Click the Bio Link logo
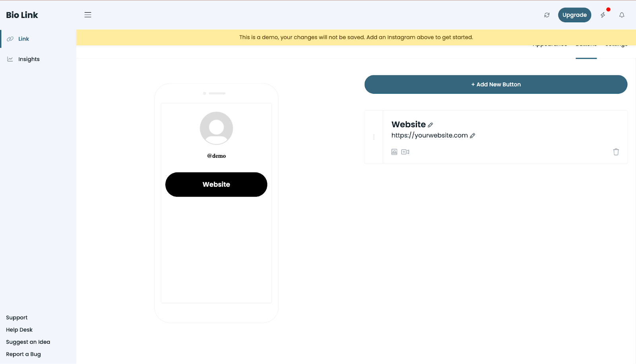The image size is (636, 364). point(22,15)
